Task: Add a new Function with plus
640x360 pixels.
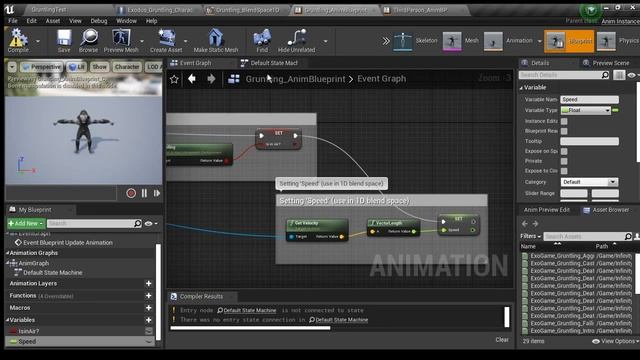Action: point(149,296)
